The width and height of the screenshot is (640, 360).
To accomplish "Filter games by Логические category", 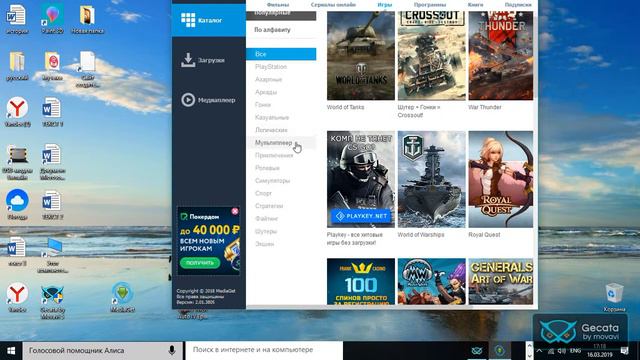I will coord(271,130).
